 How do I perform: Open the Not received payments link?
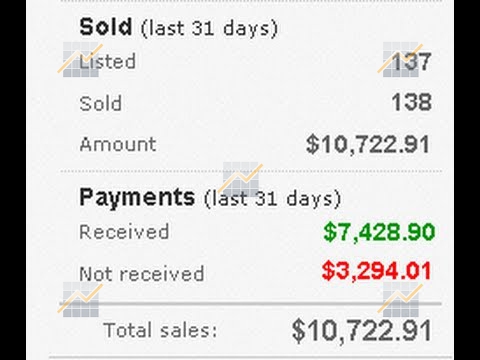(x=142, y=274)
